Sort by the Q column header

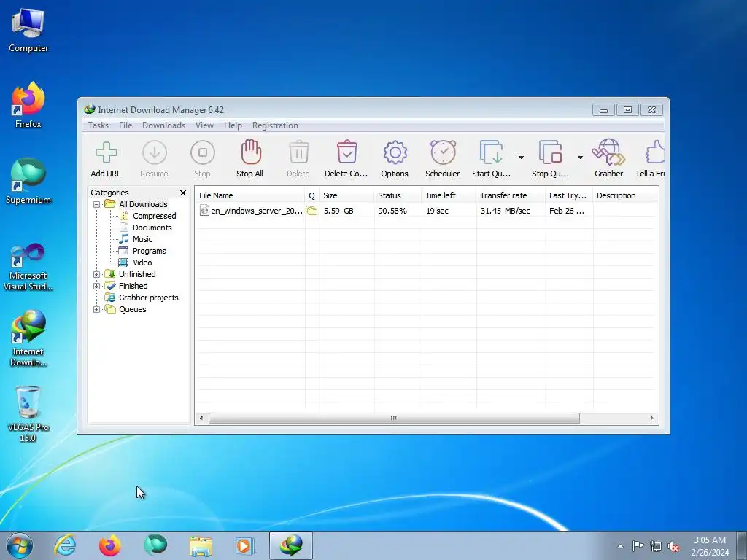point(311,195)
